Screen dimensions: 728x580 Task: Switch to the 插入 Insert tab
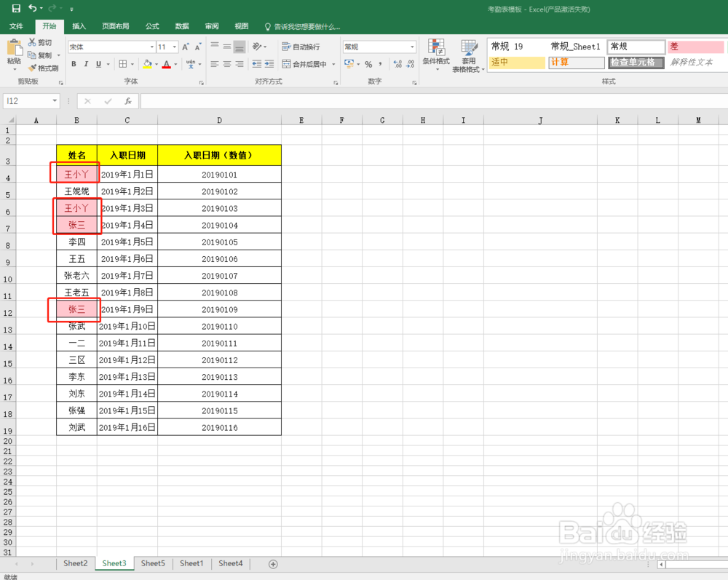(79, 26)
